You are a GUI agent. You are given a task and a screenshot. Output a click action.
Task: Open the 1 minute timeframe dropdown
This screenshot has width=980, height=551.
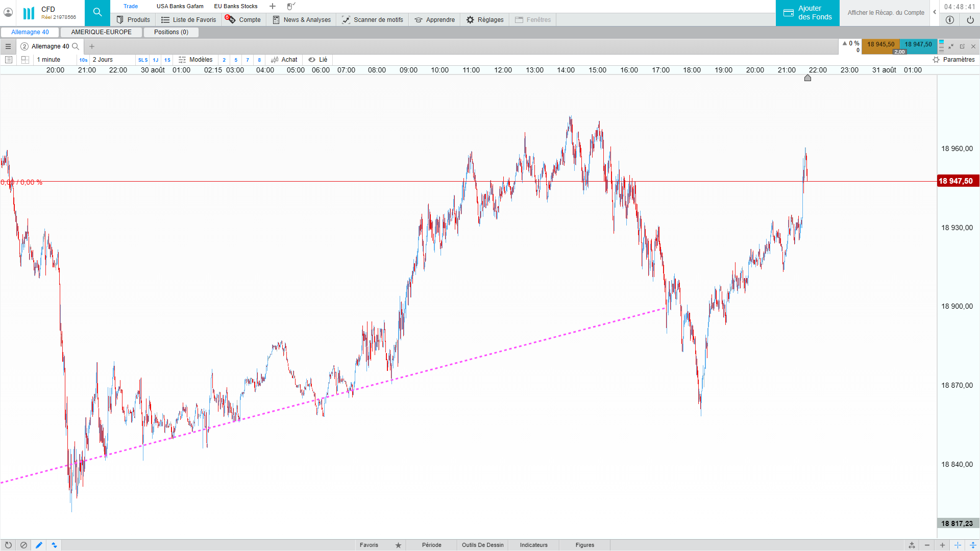pyautogui.click(x=49, y=60)
